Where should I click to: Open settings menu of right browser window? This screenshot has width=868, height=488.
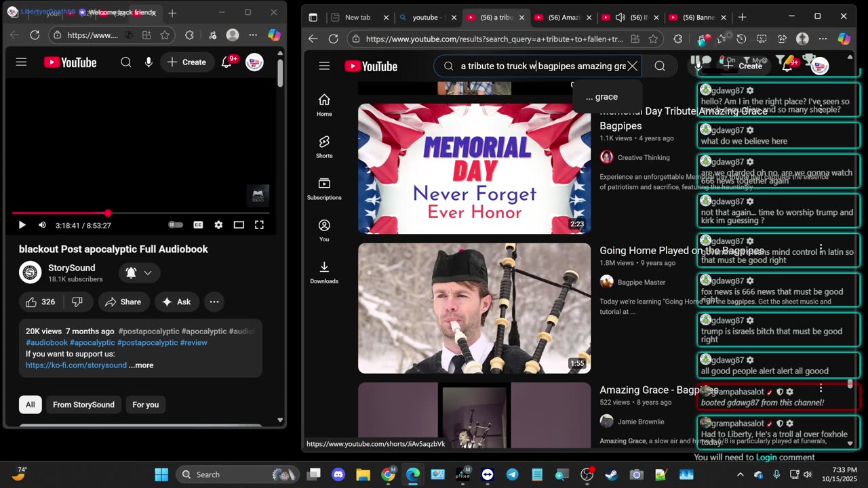coord(823,39)
